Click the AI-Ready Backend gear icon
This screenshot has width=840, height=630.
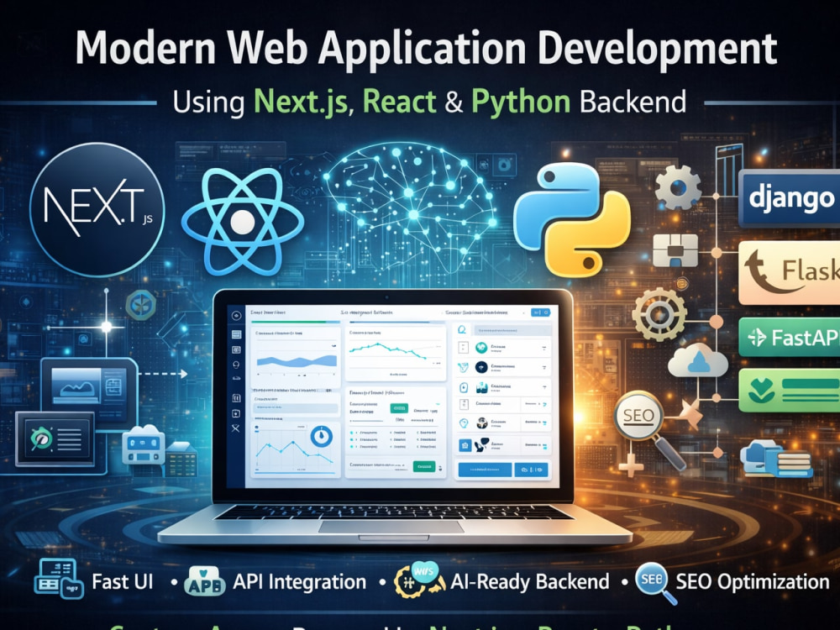[x=419, y=580]
